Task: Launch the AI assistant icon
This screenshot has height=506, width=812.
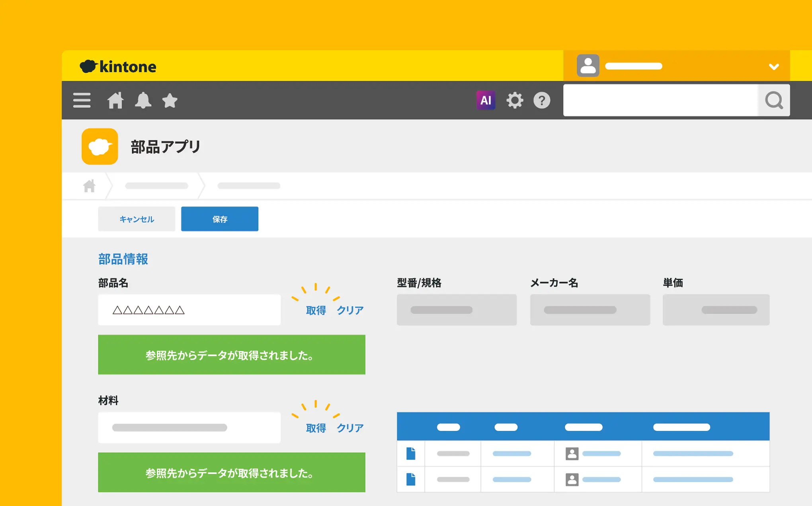Action: point(486,100)
